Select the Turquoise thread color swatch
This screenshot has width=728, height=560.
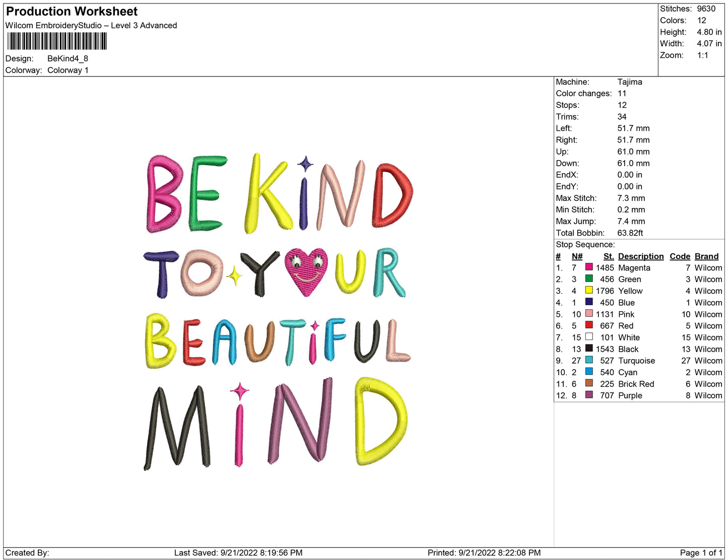(588, 360)
